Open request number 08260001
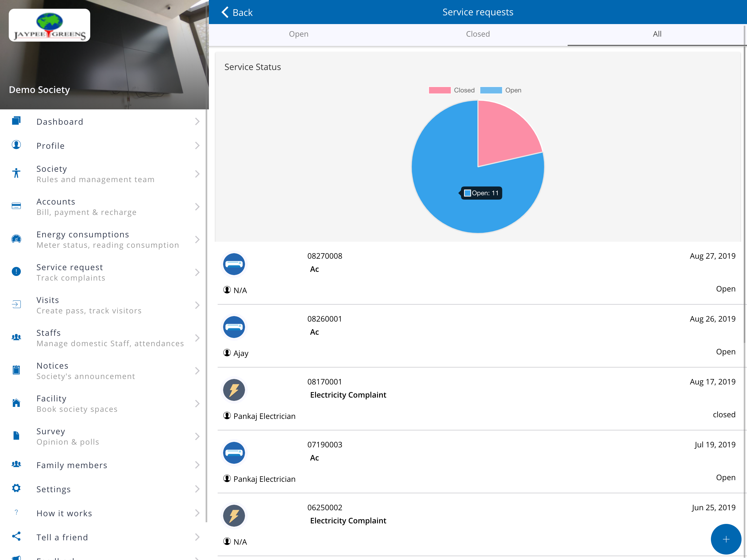Screen dimensions: 747x560 coord(325,319)
